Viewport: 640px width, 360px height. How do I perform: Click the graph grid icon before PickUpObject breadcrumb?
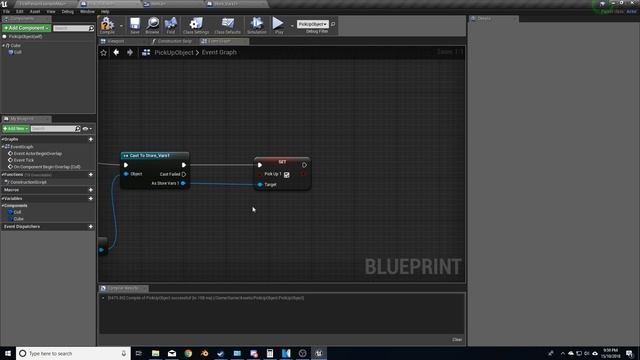(x=146, y=52)
